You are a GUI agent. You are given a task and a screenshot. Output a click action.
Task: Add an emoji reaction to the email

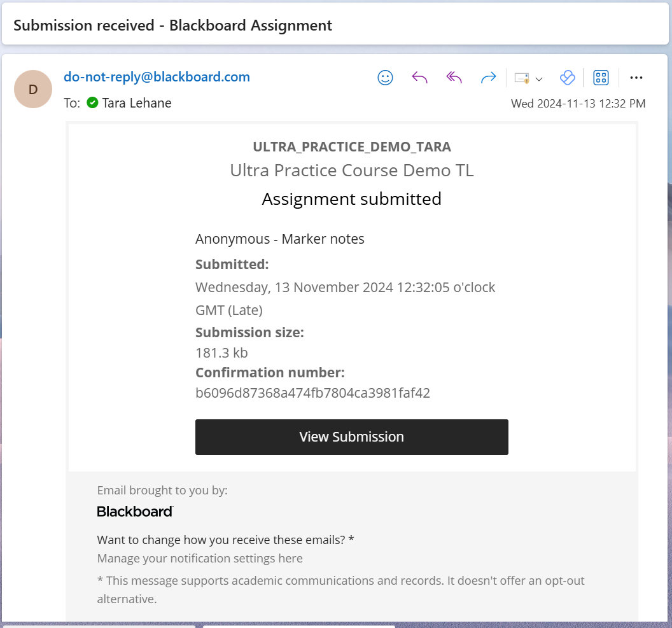coord(385,78)
